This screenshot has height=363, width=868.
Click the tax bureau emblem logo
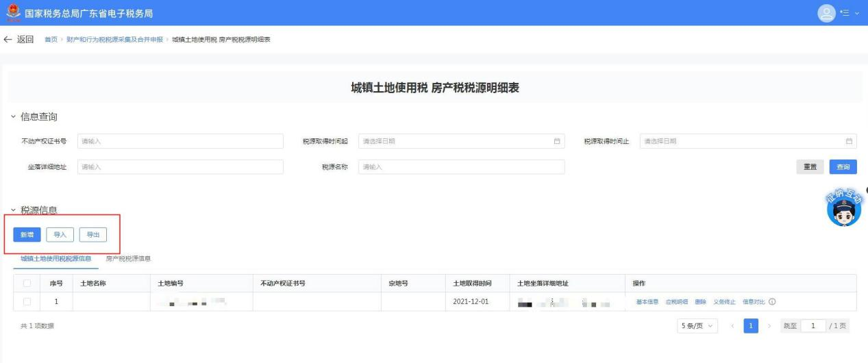(x=12, y=13)
